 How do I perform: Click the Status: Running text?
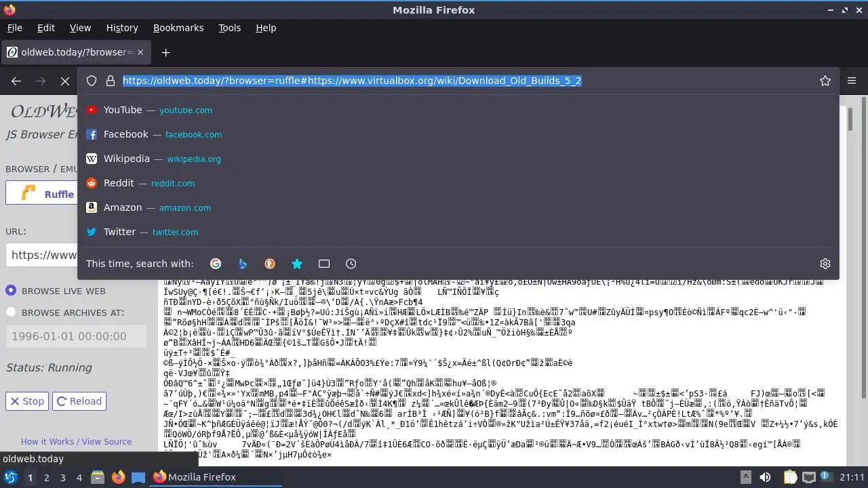click(x=49, y=367)
